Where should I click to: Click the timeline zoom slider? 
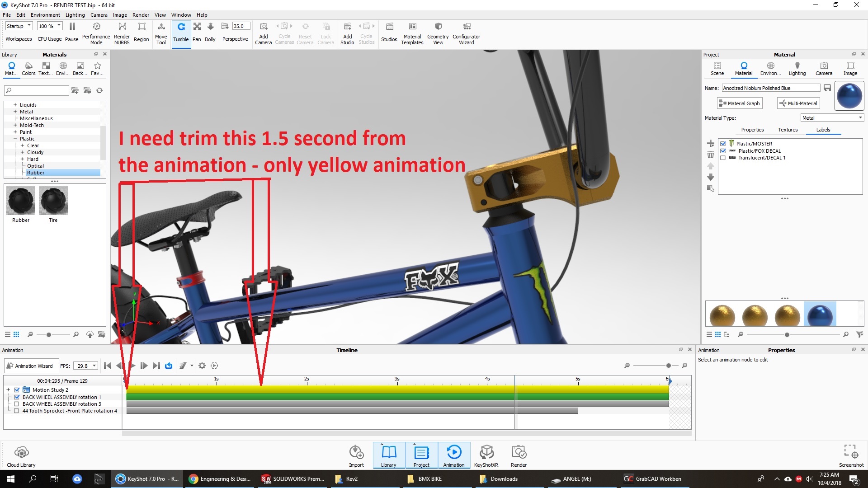pos(668,366)
